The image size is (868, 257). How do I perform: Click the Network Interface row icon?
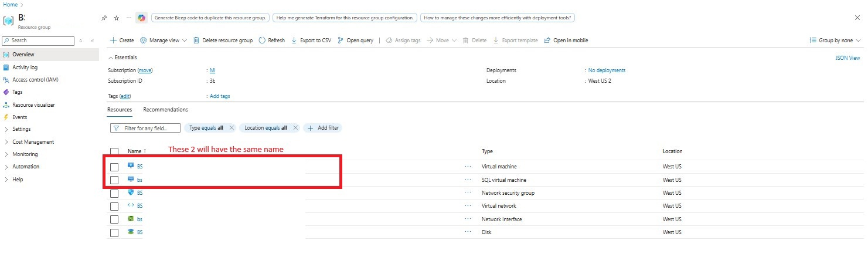(131, 219)
